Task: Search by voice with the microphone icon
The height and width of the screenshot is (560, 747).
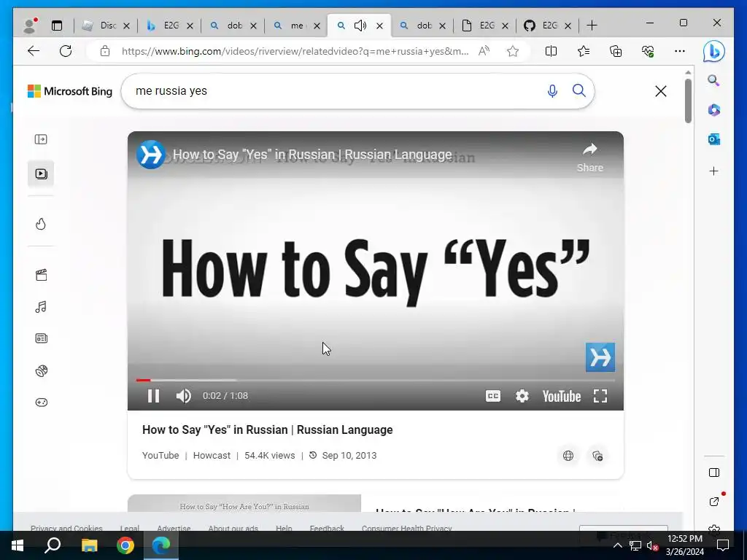Action: [x=552, y=91]
